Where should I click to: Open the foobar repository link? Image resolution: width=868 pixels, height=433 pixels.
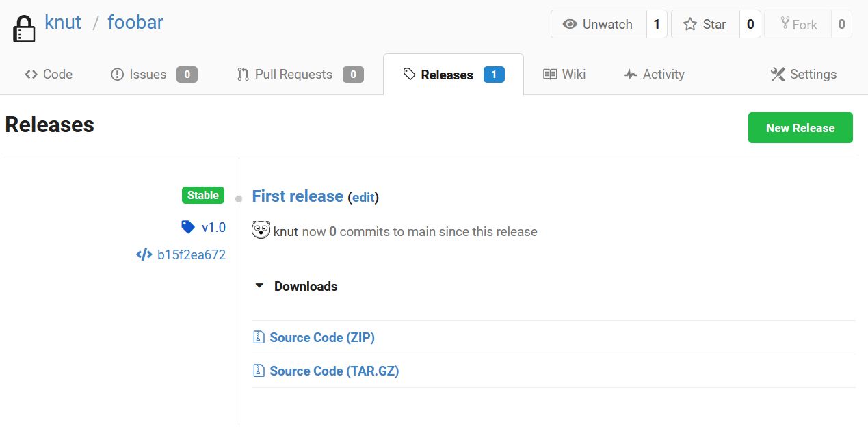pos(134,22)
